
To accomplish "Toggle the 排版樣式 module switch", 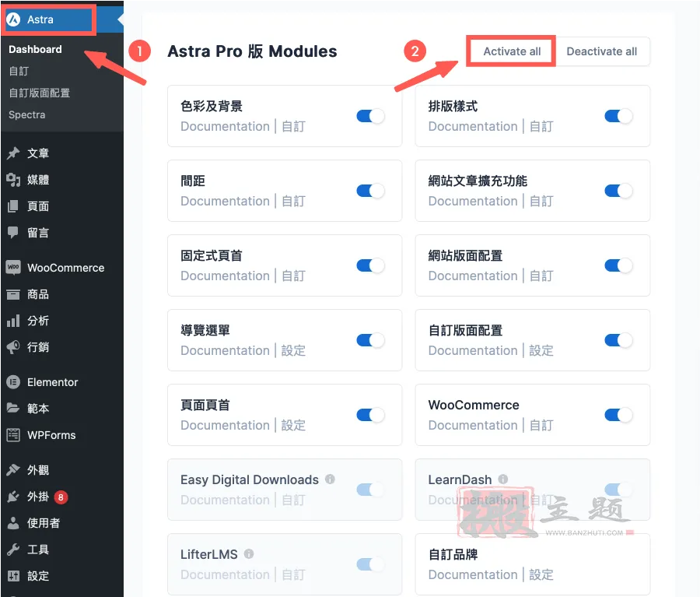I will [618, 116].
